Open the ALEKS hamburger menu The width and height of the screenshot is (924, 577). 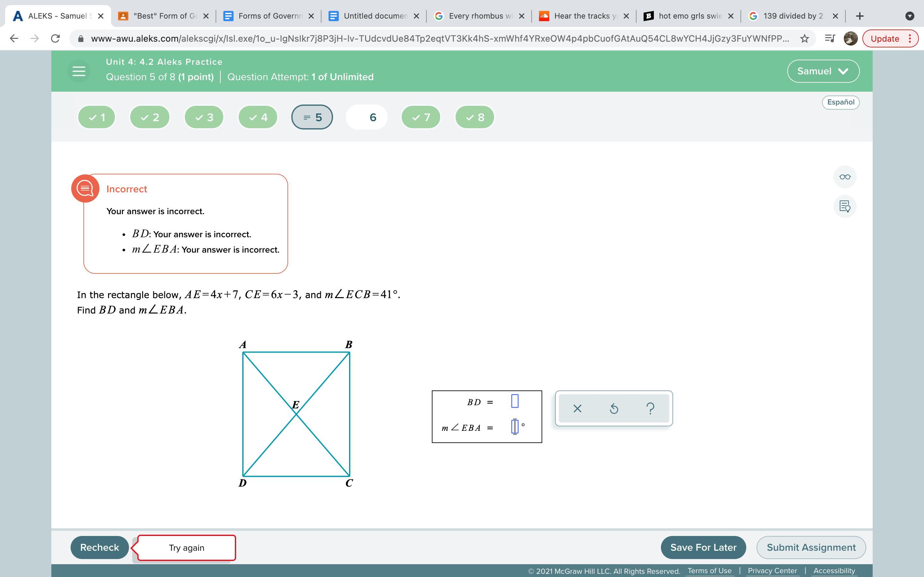point(79,71)
